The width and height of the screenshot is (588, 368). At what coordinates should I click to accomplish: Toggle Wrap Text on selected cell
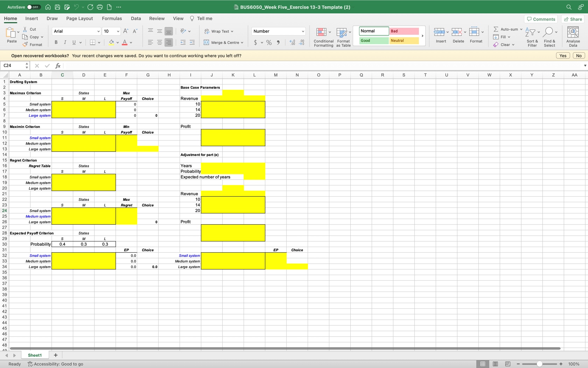[219, 31]
